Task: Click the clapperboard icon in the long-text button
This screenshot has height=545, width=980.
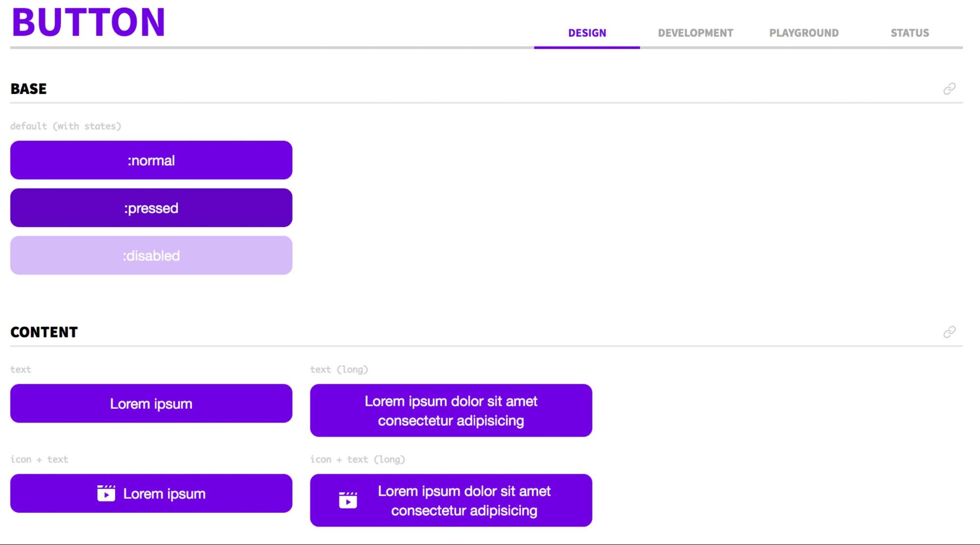Action: [x=348, y=500]
